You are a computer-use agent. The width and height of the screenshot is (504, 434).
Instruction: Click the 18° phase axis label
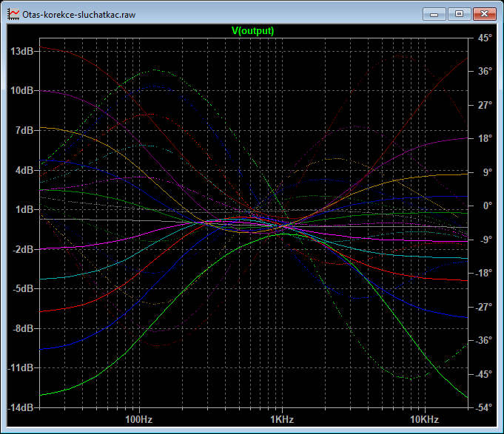[485, 138]
